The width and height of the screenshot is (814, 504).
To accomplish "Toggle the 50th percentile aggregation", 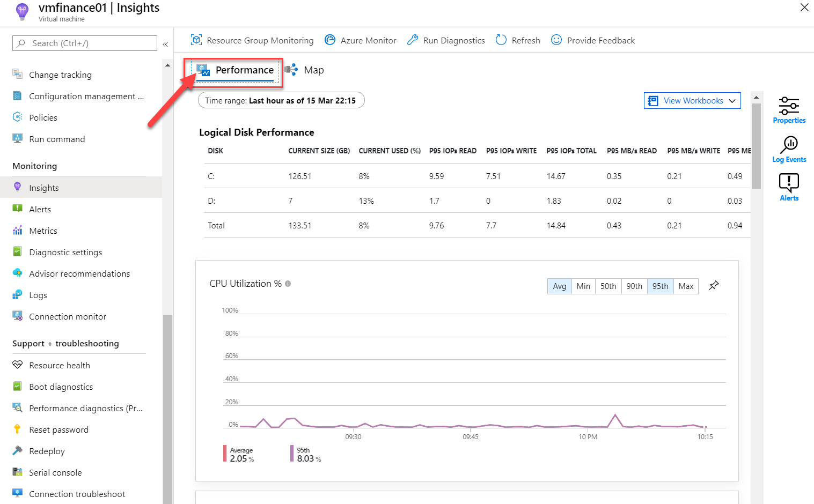I will coord(608,286).
